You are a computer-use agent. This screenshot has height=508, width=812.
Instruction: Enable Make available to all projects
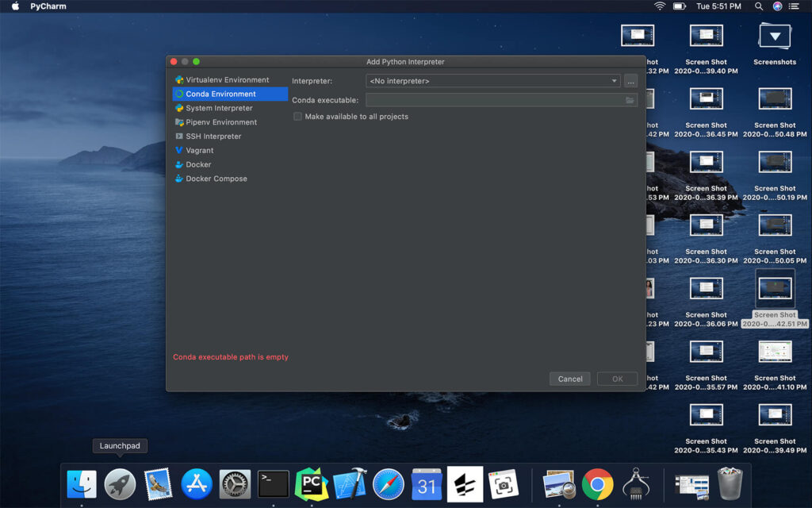click(x=298, y=117)
